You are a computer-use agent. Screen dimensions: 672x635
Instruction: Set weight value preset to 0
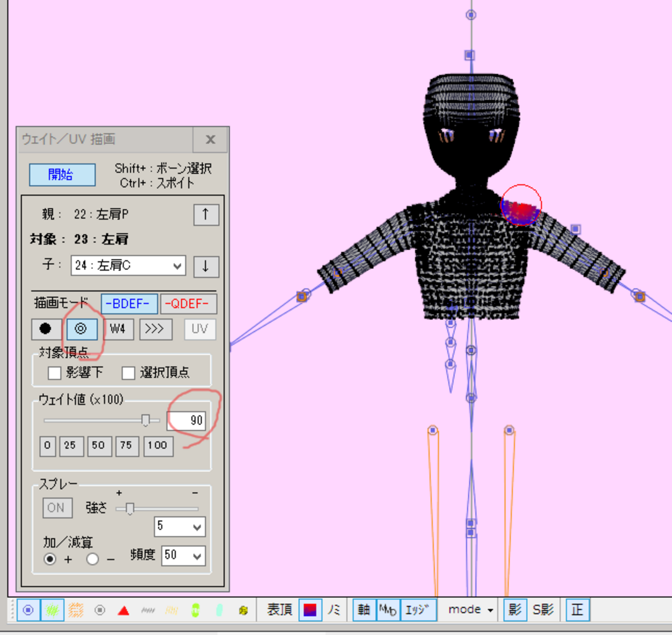[48, 446]
